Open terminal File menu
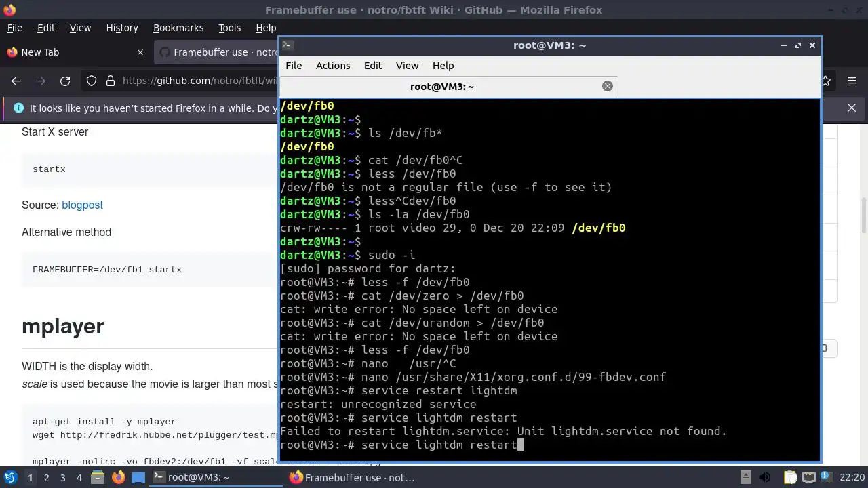Image resolution: width=868 pixels, height=488 pixels. coord(294,66)
